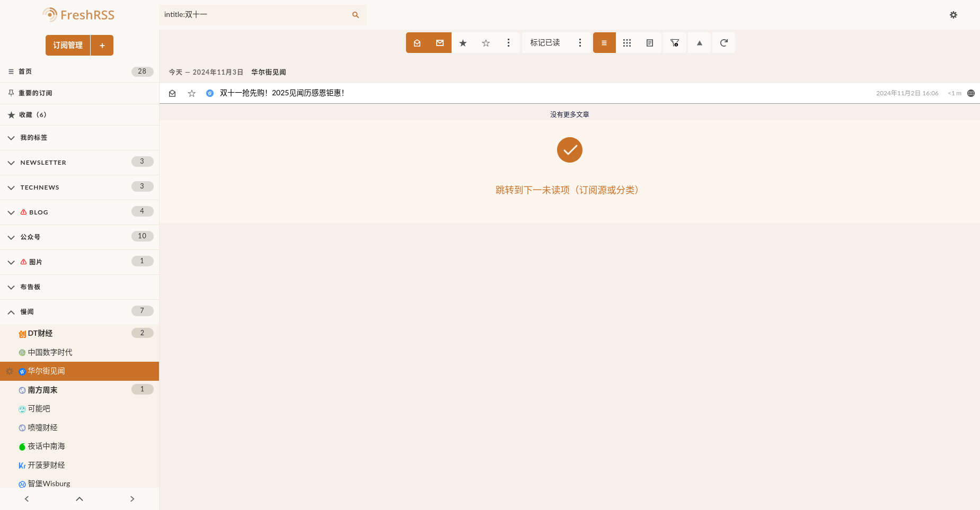Toggle showing read articles

coord(417,43)
